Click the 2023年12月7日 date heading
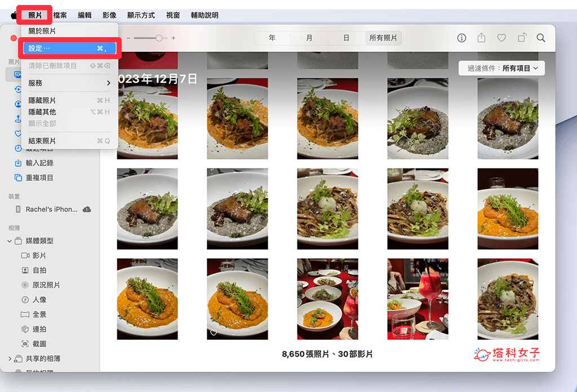Image resolution: width=577 pixels, height=392 pixels. click(158, 79)
